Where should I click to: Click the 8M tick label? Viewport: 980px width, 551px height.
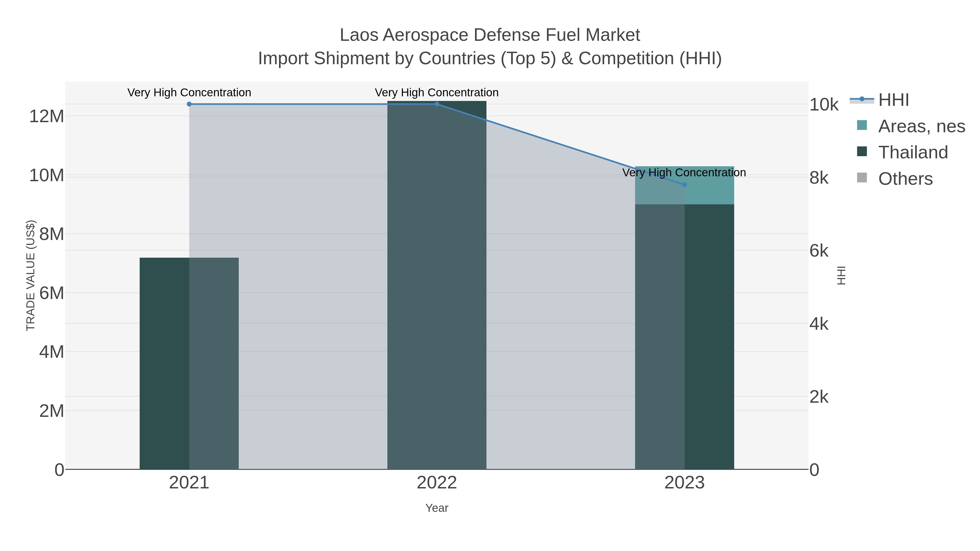pyautogui.click(x=51, y=234)
